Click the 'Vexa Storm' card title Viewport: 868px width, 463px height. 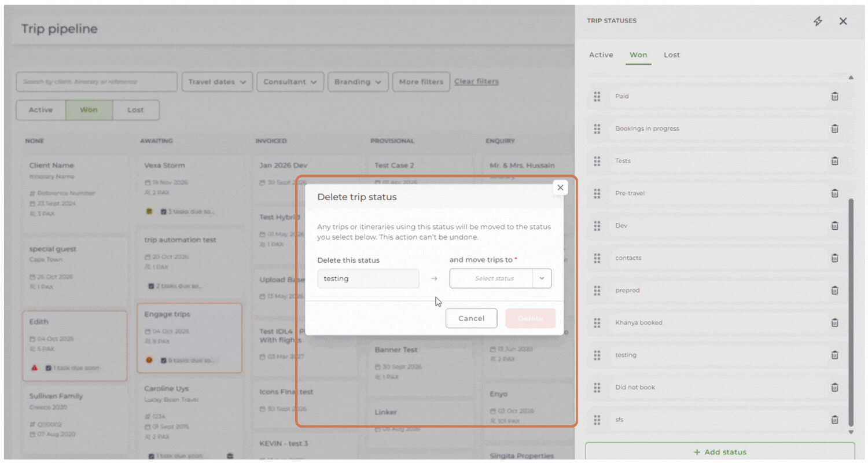click(x=164, y=166)
